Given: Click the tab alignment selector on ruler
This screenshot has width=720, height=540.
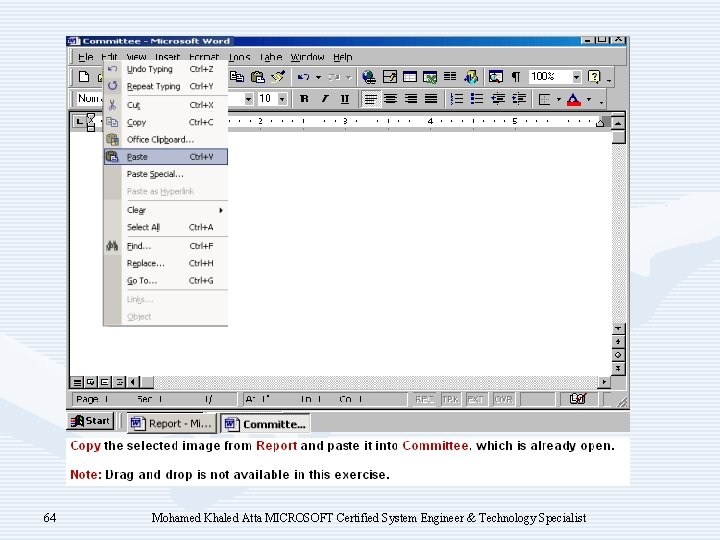Looking at the screenshot, I should tap(79, 122).
